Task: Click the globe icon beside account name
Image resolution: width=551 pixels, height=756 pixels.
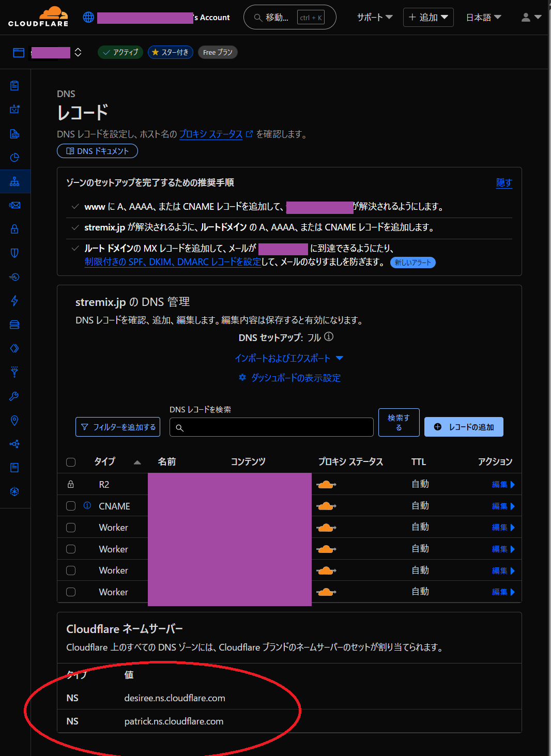Action: [x=88, y=17]
